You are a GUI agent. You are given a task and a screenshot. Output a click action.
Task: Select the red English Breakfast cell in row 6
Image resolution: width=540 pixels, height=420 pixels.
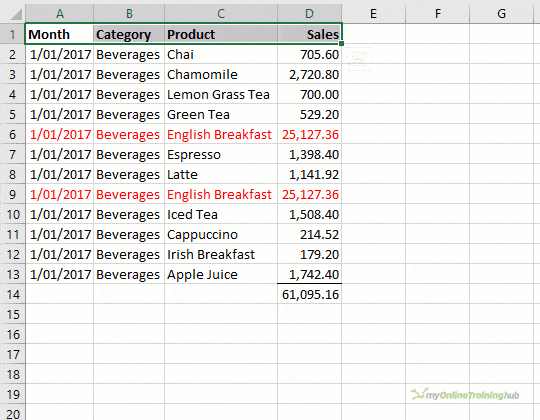tap(221, 134)
